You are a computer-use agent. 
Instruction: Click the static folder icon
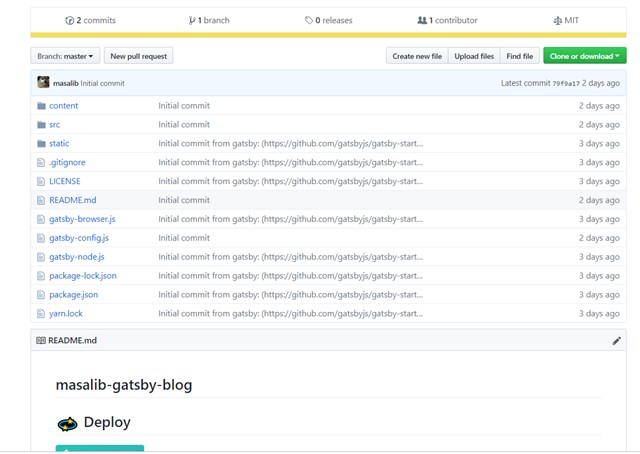coord(41,143)
